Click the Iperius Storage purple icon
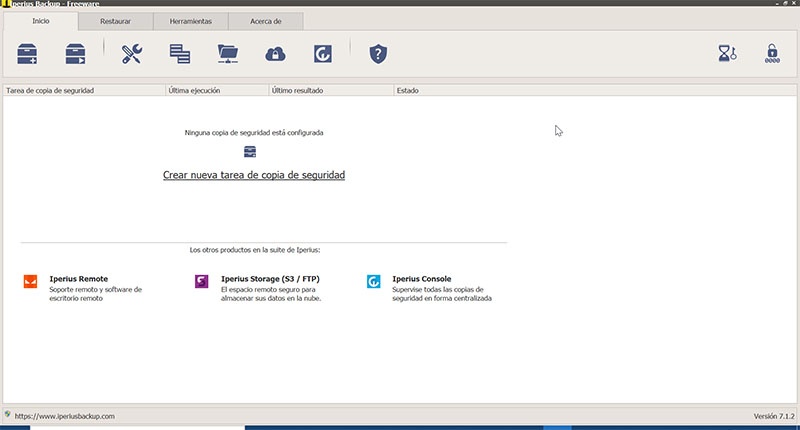Image resolution: width=800 pixels, height=430 pixels. [202, 282]
